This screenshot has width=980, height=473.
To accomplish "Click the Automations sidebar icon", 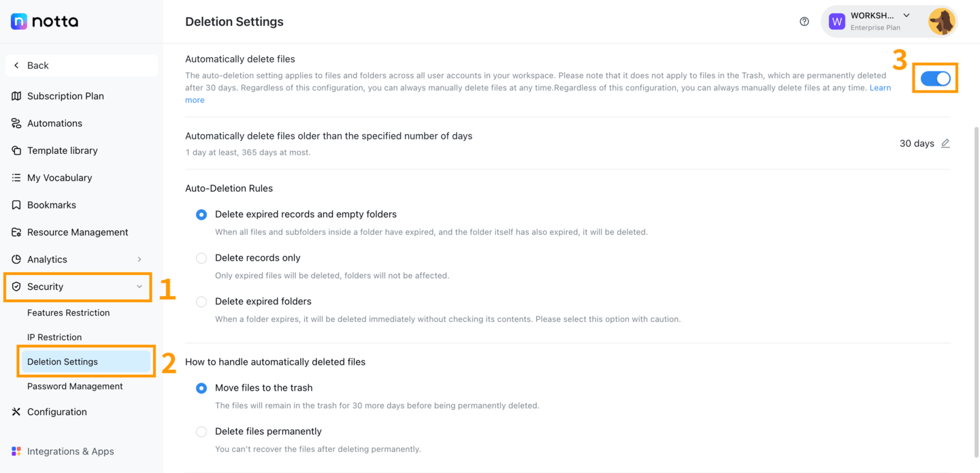I will (16, 123).
